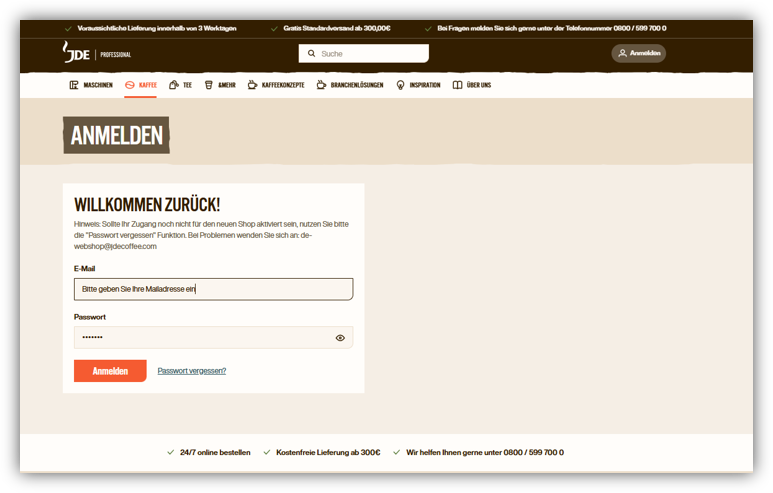Click the Gratis Standardversand ab 300,00€ text
Screen dimensions: 773x493
(337, 28)
